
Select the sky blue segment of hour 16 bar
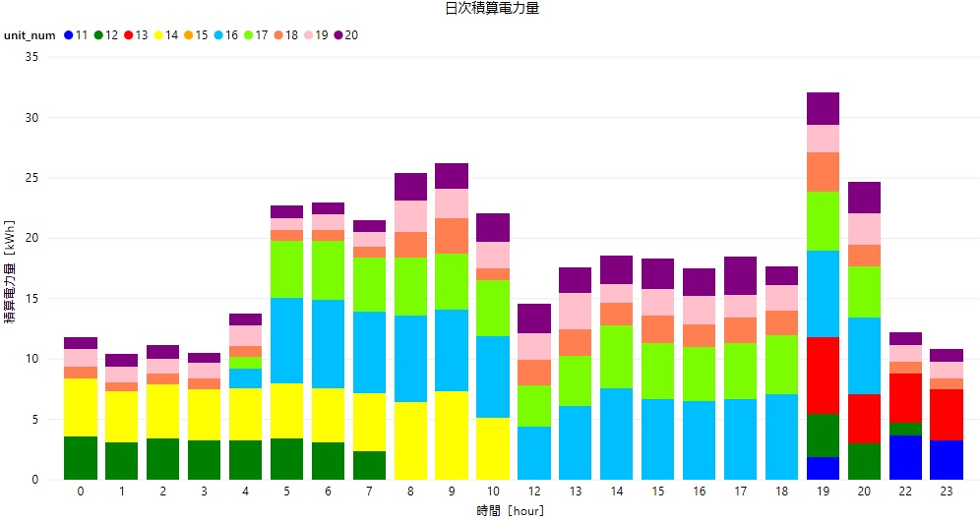pyautogui.click(x=700, y=440)
